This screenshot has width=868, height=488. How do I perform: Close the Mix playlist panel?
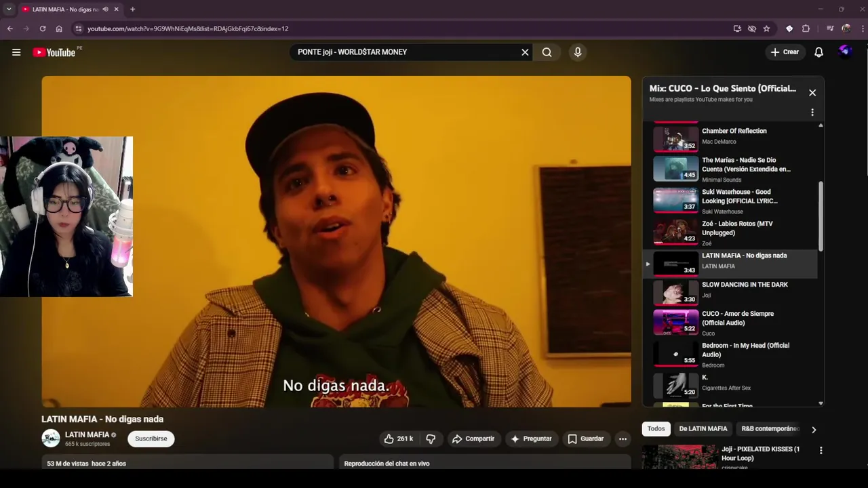[x=812, y=93]
